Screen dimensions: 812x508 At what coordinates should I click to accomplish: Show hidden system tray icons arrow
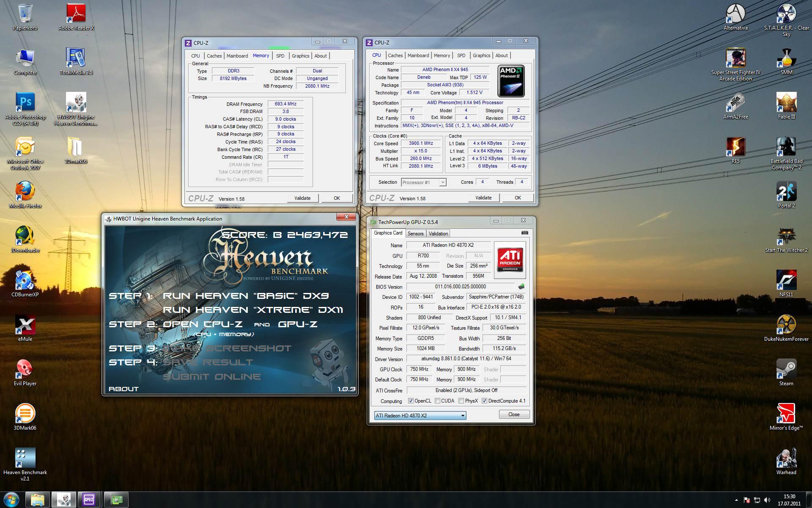click(737, 500)
